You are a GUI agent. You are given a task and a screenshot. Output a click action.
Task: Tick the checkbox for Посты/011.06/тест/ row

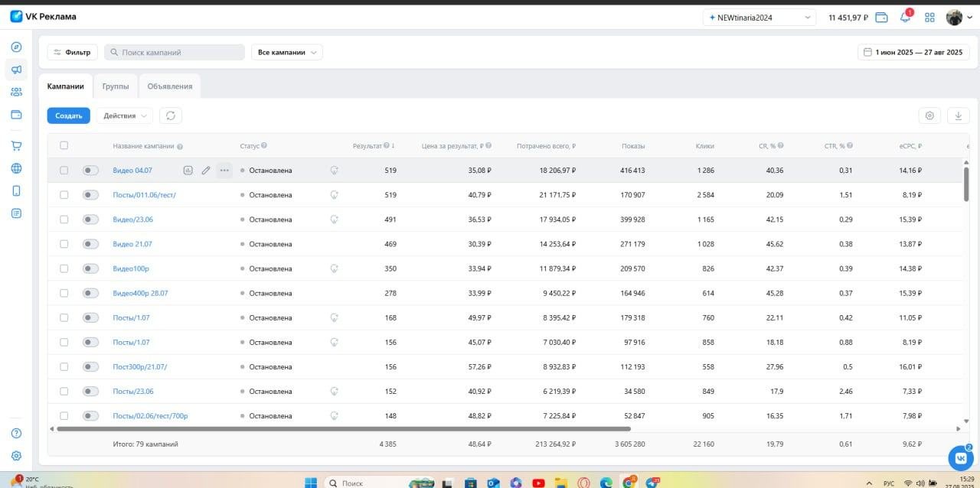point(64,195)
